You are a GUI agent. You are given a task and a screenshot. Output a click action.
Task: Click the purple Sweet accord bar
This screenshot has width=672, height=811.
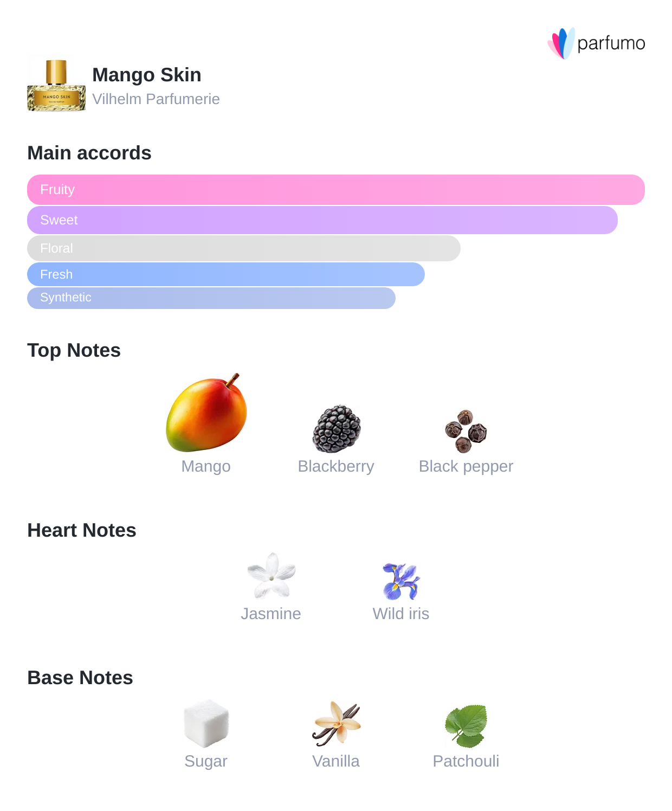coord(322,220)
